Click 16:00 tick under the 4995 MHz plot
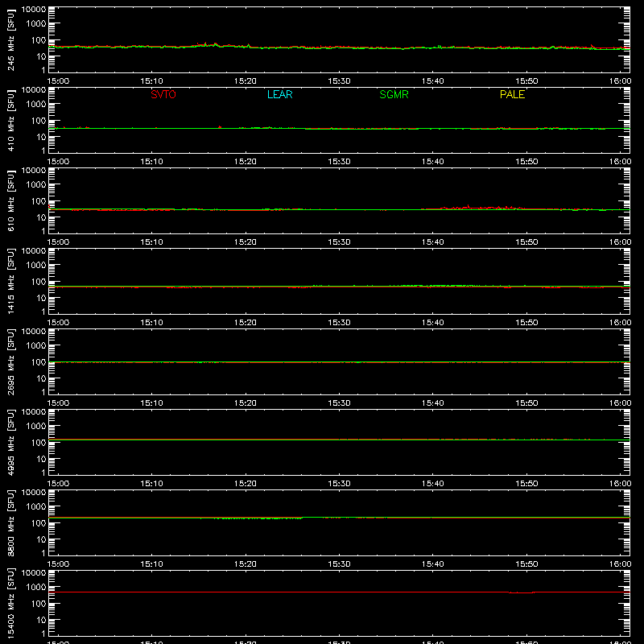 (620, 484)
